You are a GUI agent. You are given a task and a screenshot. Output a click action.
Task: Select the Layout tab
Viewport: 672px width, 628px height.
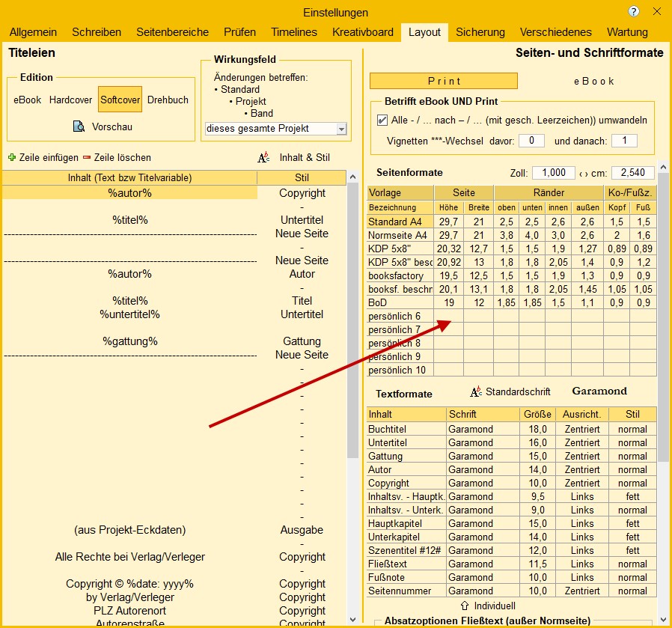click(x=424, y=32)
